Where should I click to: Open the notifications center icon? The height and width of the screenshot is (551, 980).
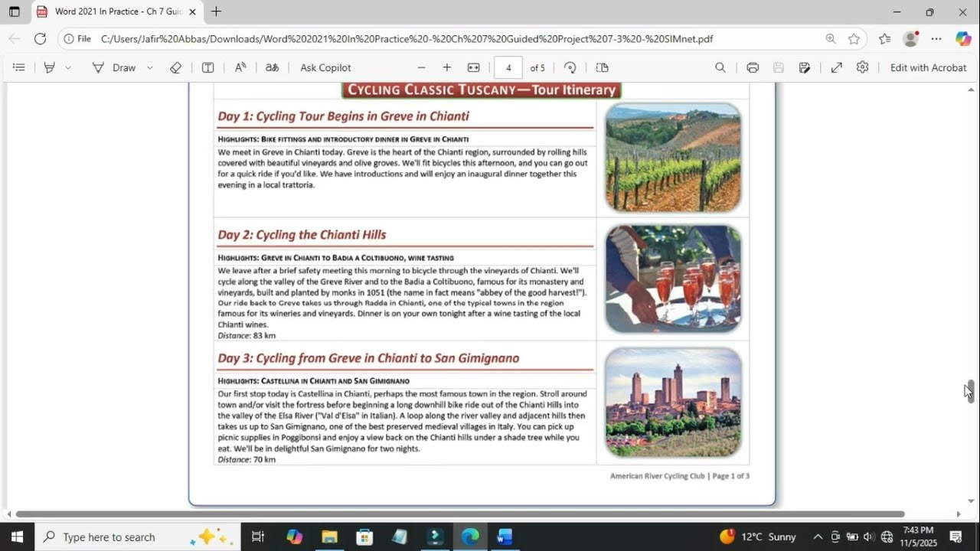955,536
